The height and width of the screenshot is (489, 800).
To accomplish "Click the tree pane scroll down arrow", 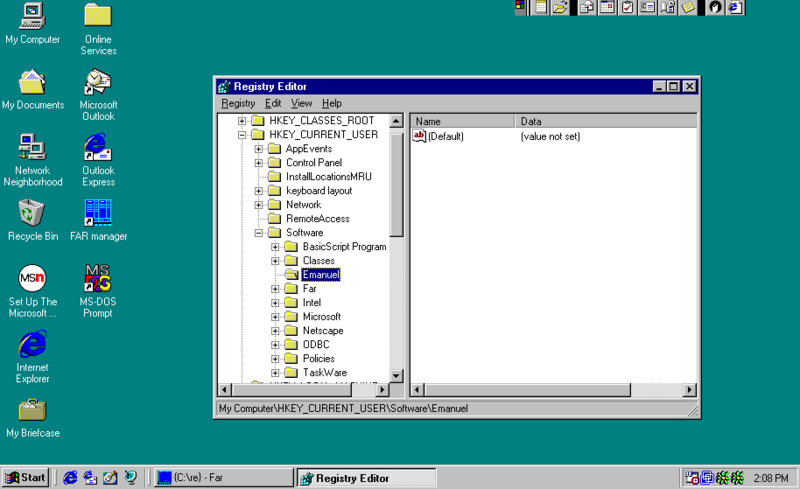I will [396, 376].
